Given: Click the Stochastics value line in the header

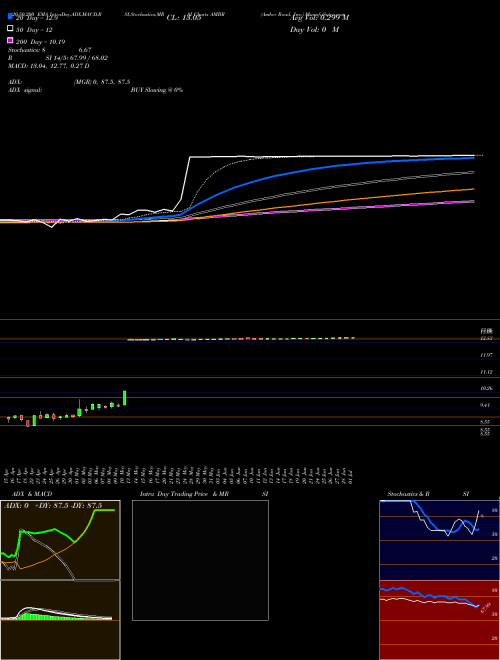Looking at the screenshot, I should (50, 50).
